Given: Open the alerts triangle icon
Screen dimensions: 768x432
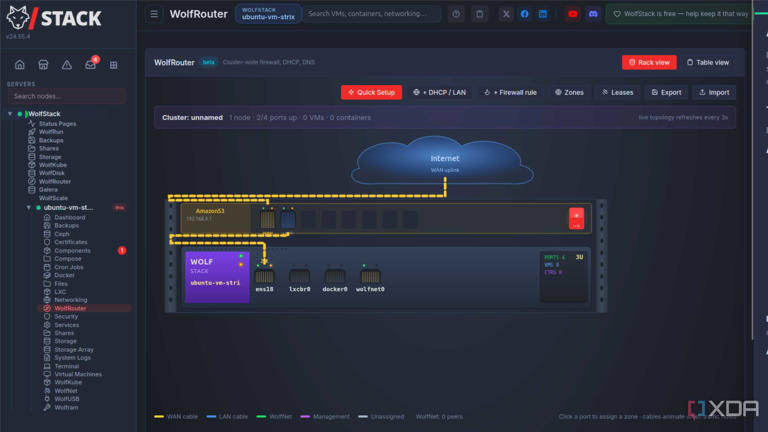Looking at the screenshot, I should click(x=67, y=65).
